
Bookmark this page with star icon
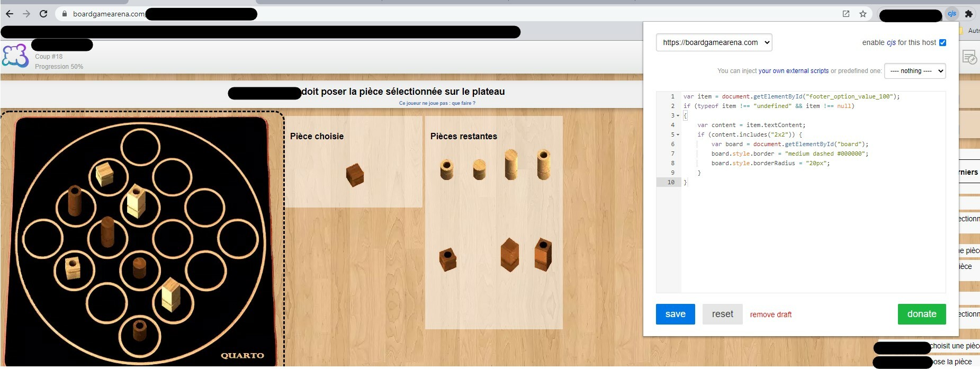coord(863,14)
